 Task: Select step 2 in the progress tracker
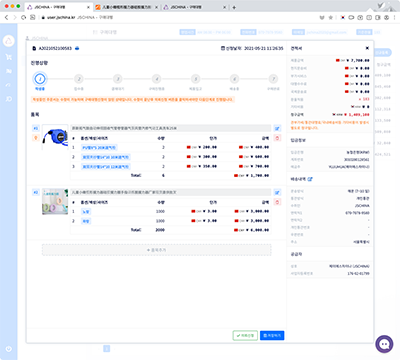click(x=79, y=79)
